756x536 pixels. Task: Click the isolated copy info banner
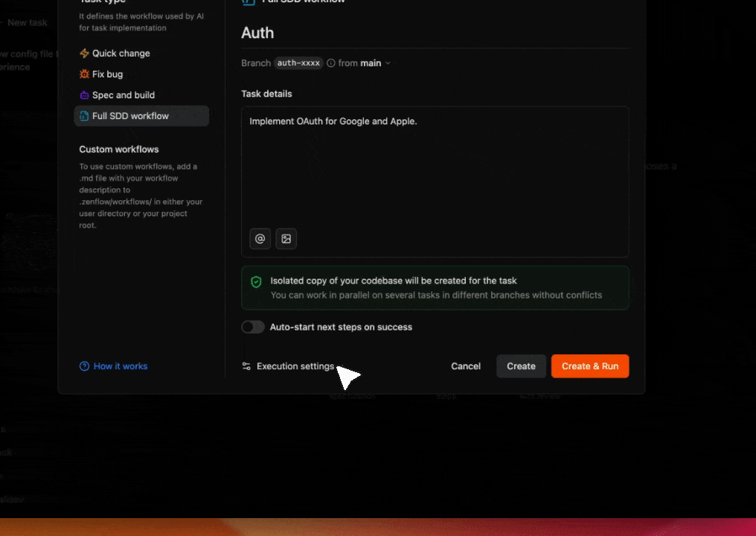click(x=446, y=288)
